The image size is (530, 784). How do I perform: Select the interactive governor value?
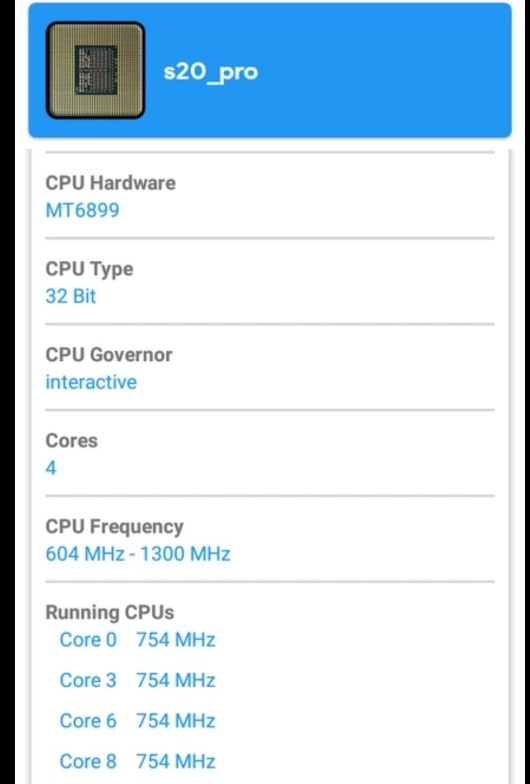(x=91, y=382)
